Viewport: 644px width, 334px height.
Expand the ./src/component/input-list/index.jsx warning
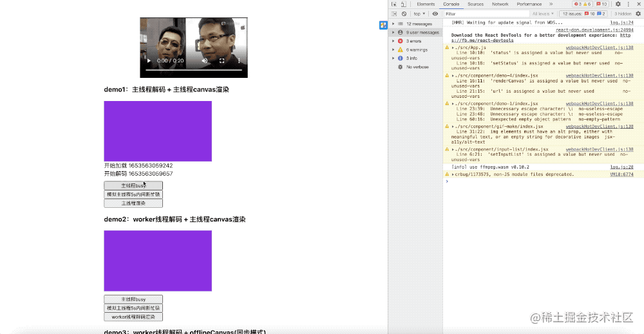point(453,149)
